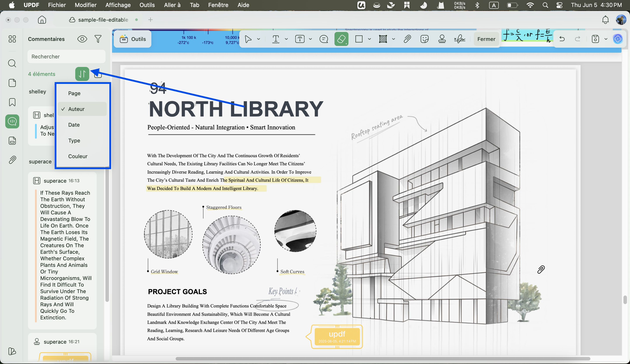Expand the text comment tool dropdown arrow
The height and width of the screenshot is (364, 630).
click(286, 39)
